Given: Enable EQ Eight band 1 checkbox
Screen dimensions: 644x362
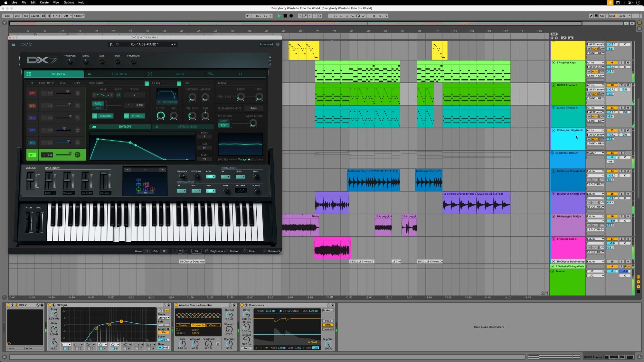Looking at the screenshot, I should 65,348.
